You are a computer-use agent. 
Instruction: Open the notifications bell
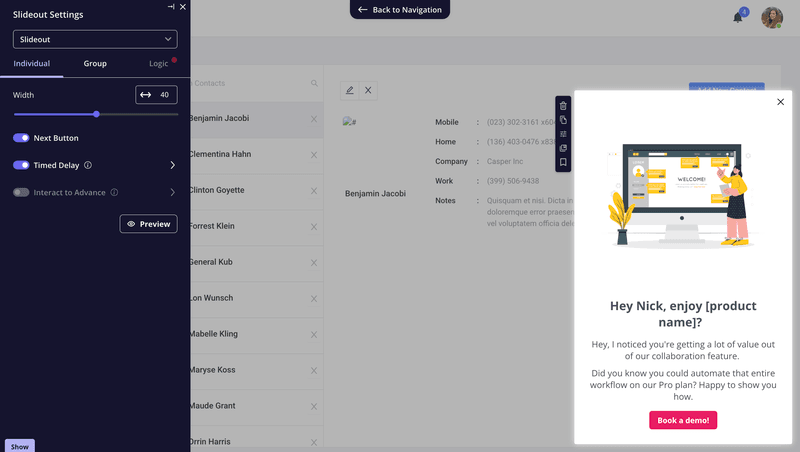pyautogui.click(x=738, y=17)
